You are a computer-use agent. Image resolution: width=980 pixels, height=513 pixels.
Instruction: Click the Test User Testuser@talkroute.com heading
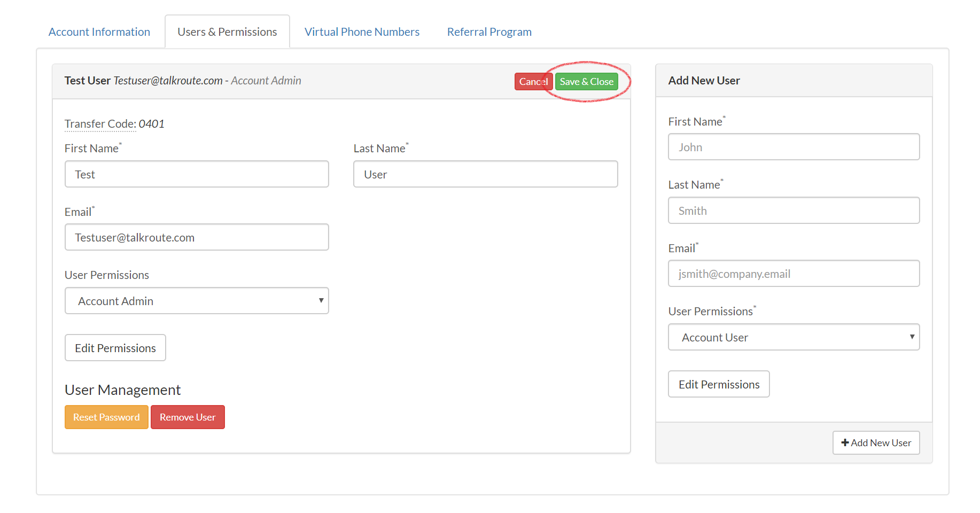pos(183,81)
